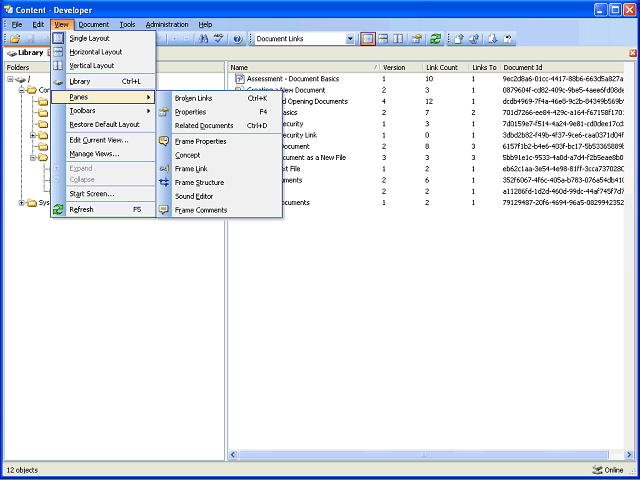
Task: Click the 12 objects status text
Action: (22, 470)
